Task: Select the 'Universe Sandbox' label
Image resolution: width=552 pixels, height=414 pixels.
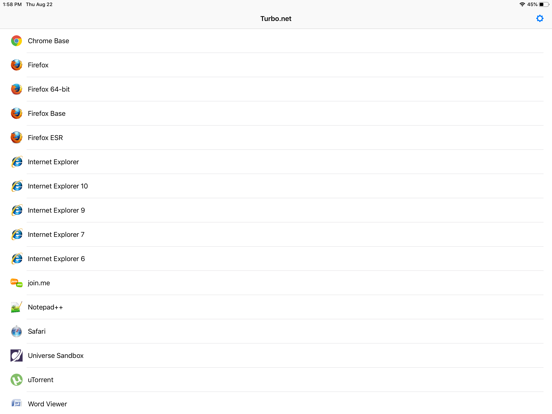Action: coord(56,356)
